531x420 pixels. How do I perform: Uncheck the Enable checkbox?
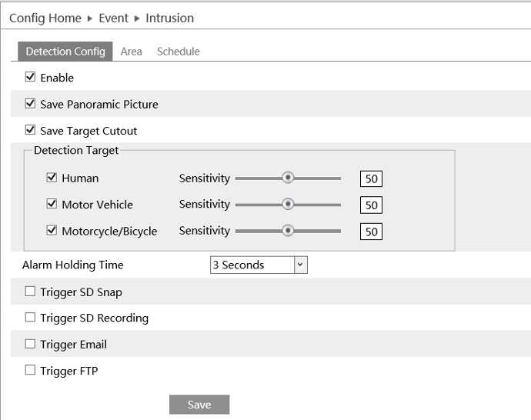coord(31,77)
